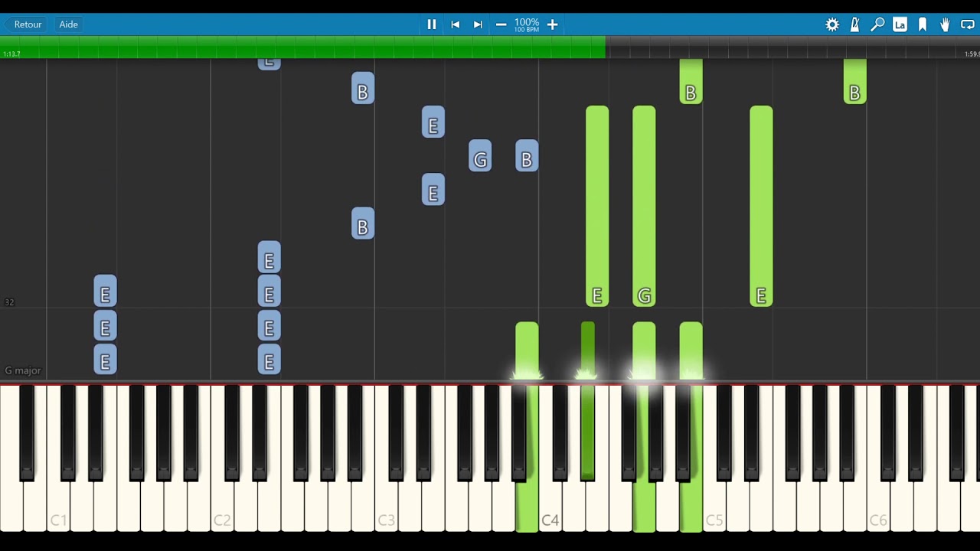Toggle the loop icon
This screenshot has width=980, height=551.
click(x=968, y=24)
